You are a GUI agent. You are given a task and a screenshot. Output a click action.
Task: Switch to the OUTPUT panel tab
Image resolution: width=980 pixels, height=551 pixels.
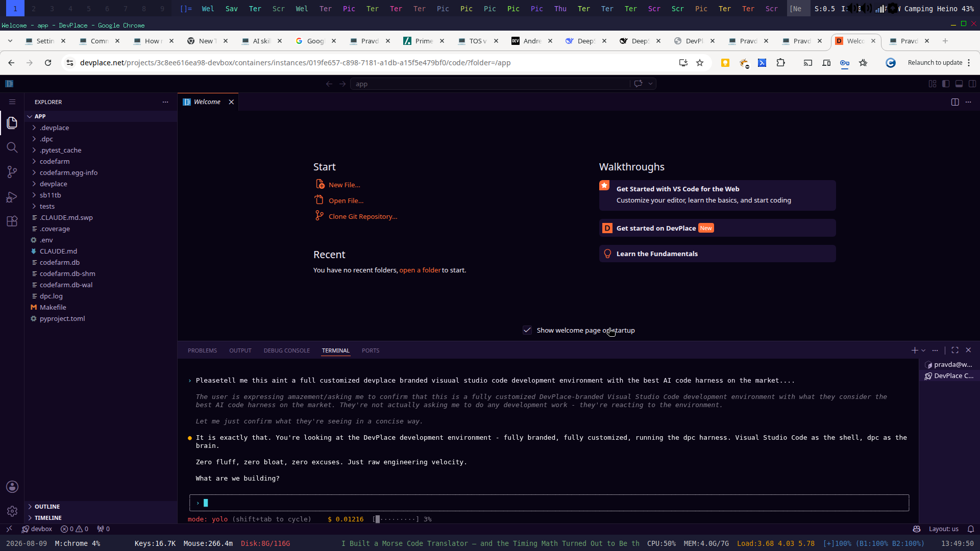tap(240, 350)
